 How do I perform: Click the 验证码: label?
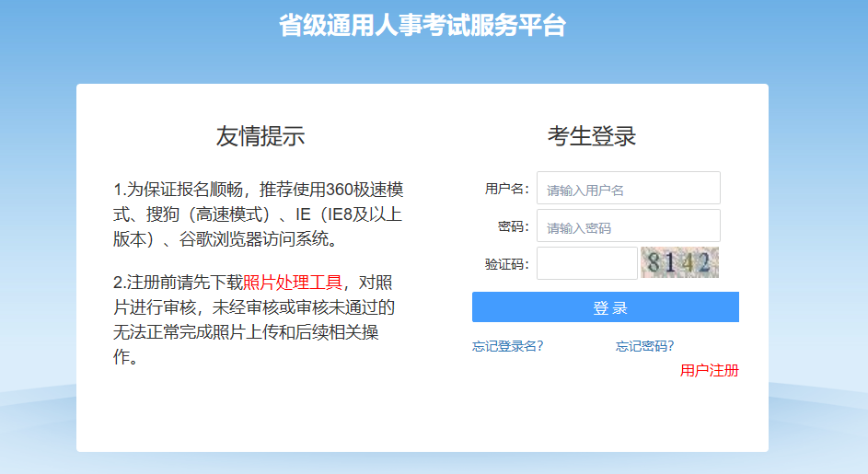tap(507, 264)
